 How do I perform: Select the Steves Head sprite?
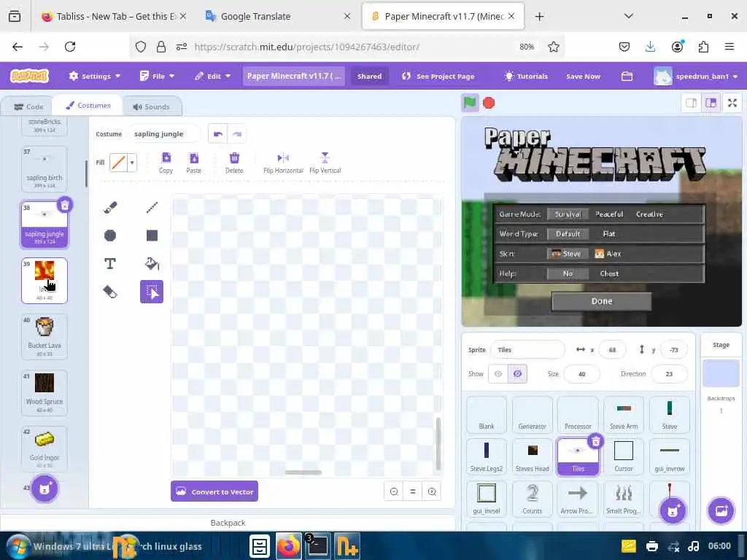coord(532,456)
